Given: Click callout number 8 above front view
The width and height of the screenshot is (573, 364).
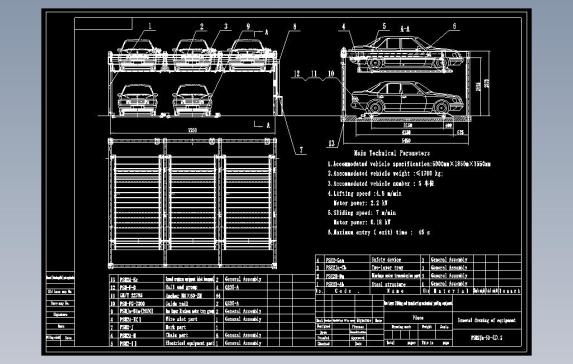Looking at the screenshot, I should coord(295,26).
